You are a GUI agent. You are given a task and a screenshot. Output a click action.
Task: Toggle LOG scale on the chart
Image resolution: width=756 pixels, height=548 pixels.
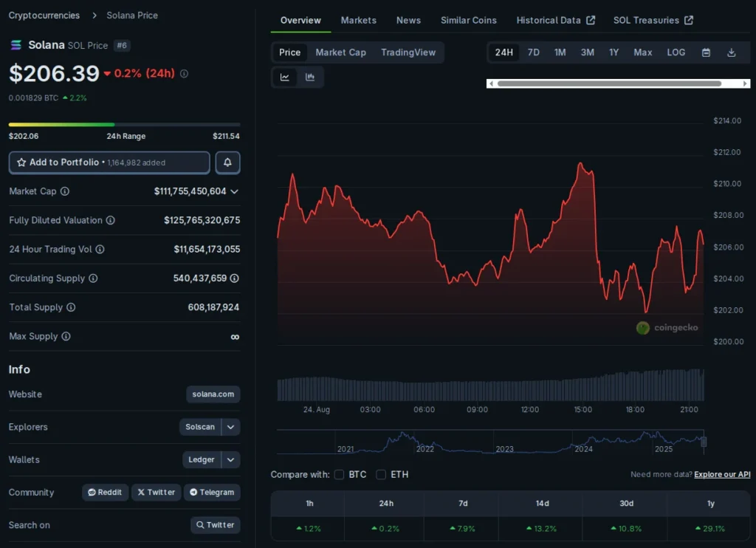[676, 52]
